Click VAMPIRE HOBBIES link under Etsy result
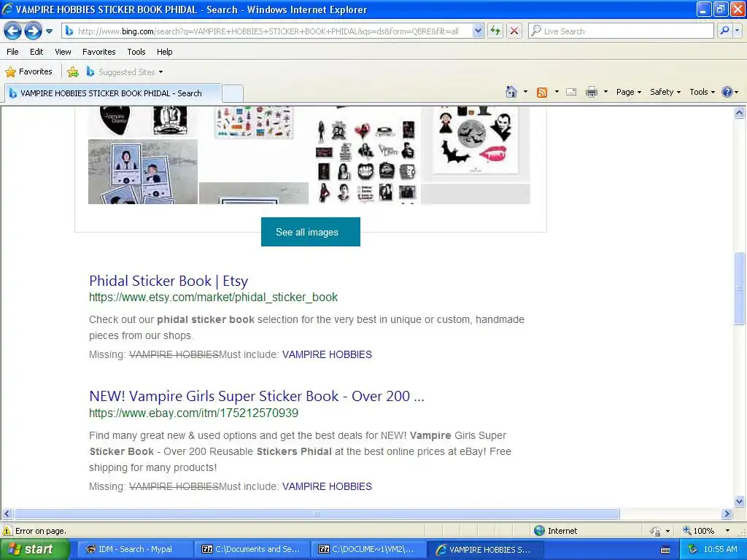Viewport: 747px width, 560px height. pyautogui.click(x=327, y=355)
